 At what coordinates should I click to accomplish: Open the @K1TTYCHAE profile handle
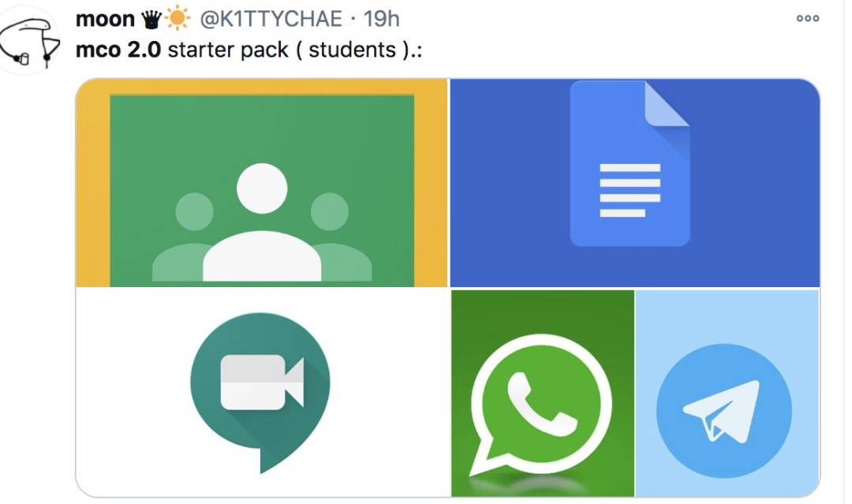tap(271, 19)
